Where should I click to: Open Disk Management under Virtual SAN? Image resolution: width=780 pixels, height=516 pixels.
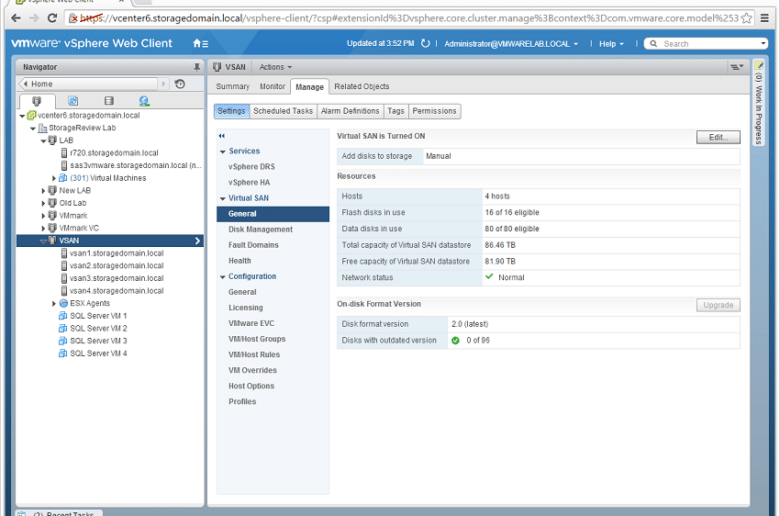pyautogui.click(x=260, y=229)
